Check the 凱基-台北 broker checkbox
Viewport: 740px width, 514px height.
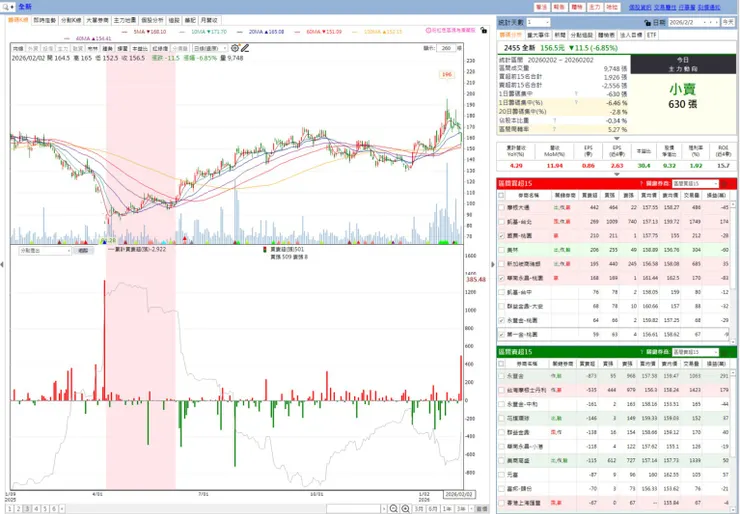tap(501, 221)
